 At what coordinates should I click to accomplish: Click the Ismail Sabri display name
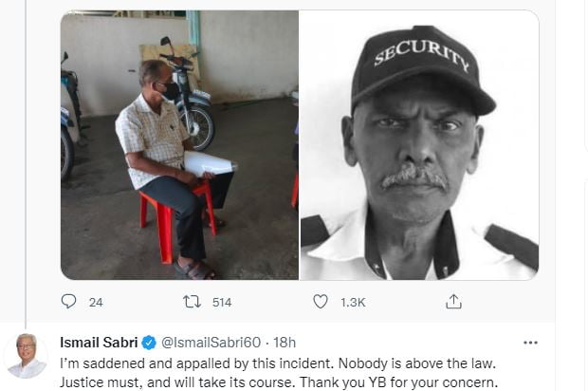(x=99, y=343)
